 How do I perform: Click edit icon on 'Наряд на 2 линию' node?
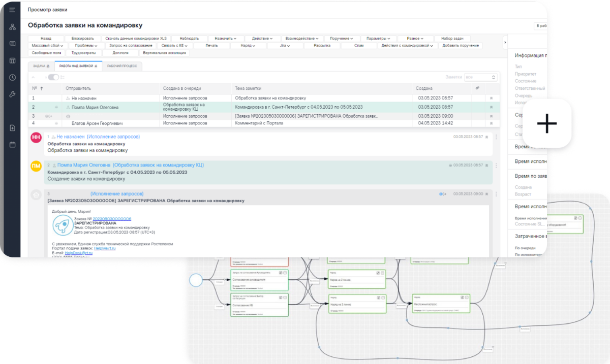(378, 273)
